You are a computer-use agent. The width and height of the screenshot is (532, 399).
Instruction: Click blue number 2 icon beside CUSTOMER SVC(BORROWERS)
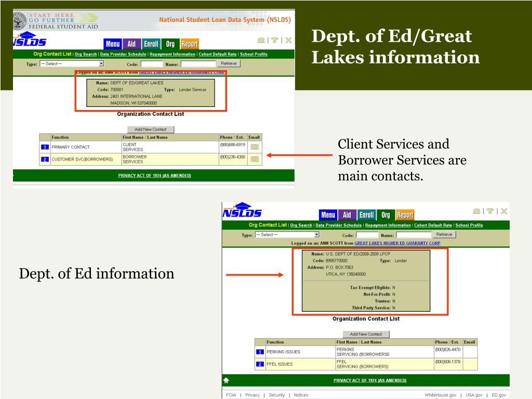45,159
